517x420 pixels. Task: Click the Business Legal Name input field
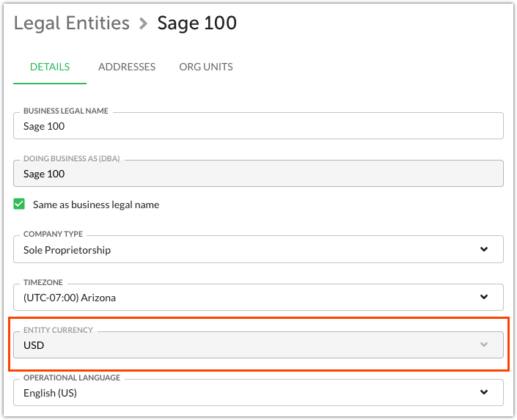point(258,126)
